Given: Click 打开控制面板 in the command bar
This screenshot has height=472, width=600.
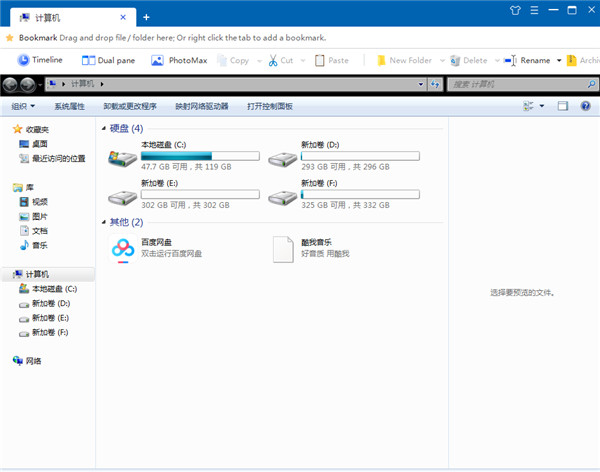Looking at the screenshot, I should [x=269, y=106].
